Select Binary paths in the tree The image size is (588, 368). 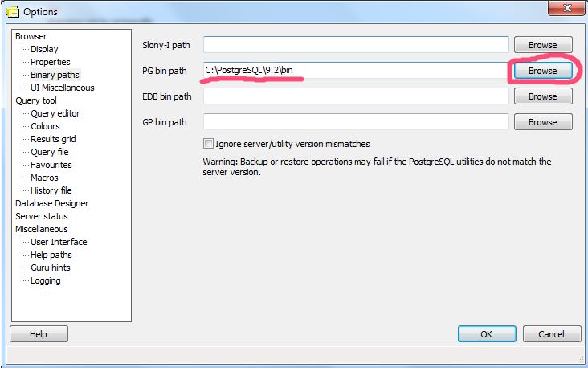[55, 75]
